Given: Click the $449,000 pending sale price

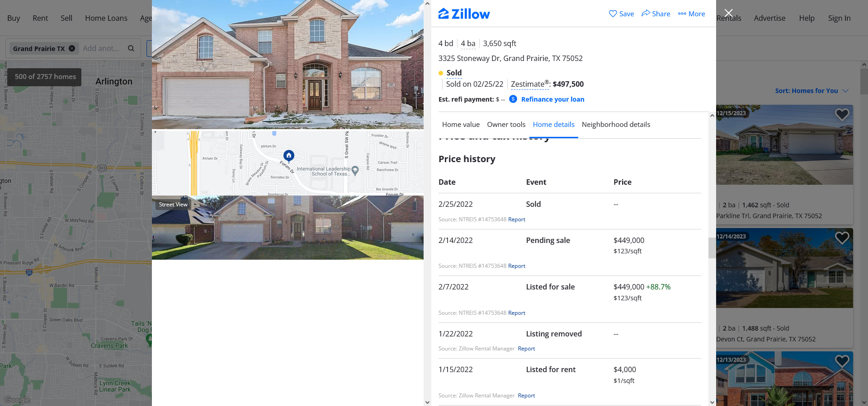Looking at the screenshot, I should tap(629, 241).
